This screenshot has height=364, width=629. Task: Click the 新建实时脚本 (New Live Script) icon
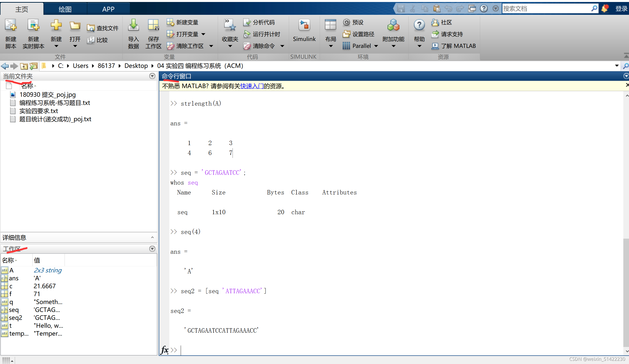pos(33,25)
